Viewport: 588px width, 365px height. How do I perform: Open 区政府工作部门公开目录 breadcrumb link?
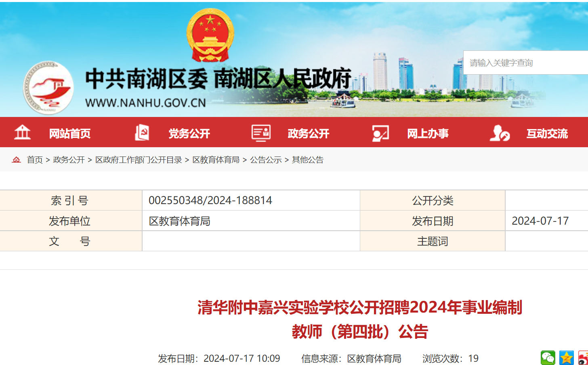(x=139, y=160)
